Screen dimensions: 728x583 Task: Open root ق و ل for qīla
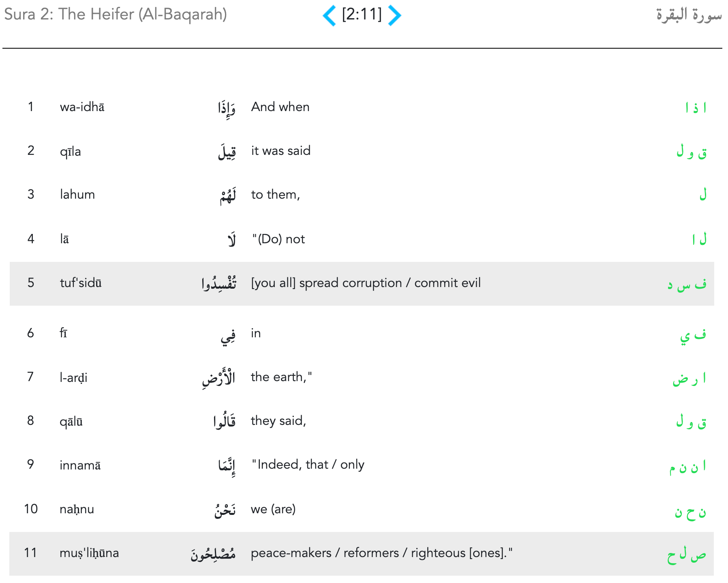pyautogui.click(x=691, y=152)
